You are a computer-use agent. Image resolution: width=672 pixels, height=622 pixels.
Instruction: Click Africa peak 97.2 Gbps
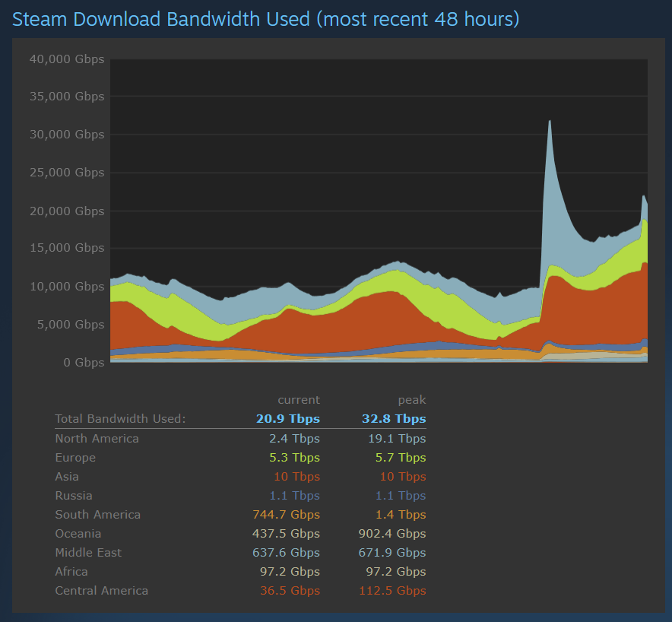[396, 572]
